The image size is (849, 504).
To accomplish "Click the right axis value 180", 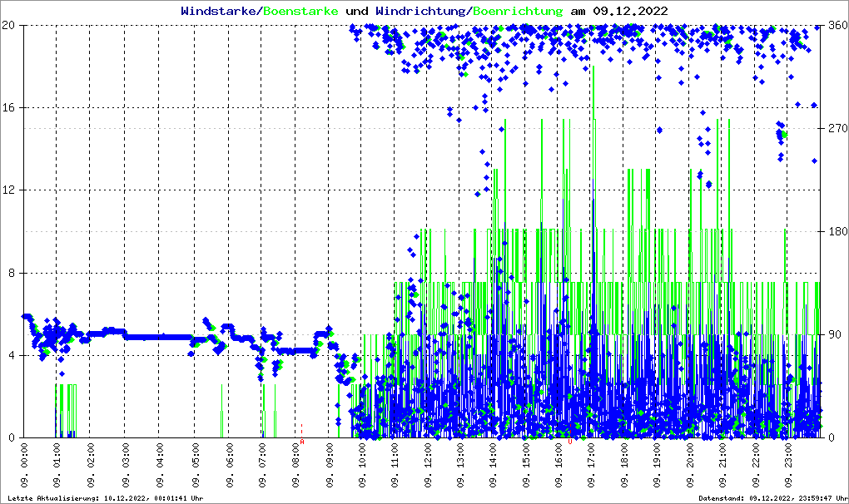I will 838,231.
